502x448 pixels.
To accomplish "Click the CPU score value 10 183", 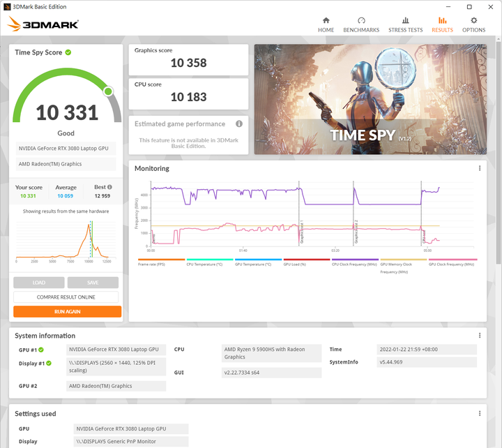I will tap(188, 97).
